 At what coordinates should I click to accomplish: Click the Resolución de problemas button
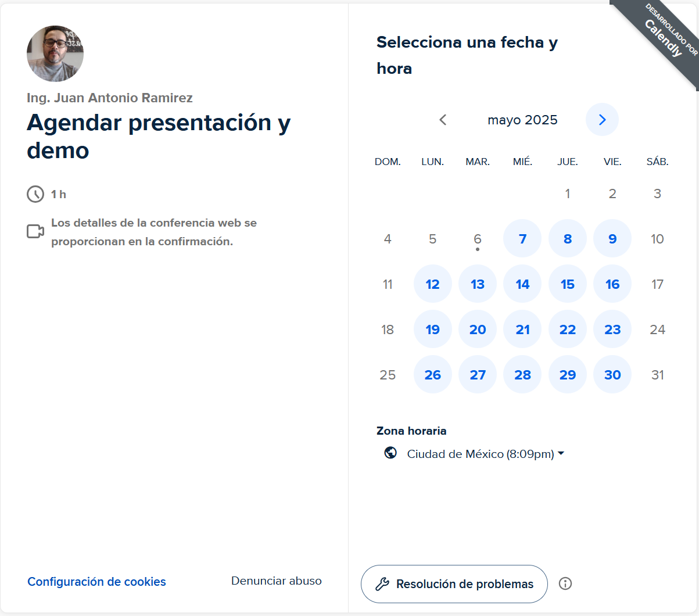[454, 584]
